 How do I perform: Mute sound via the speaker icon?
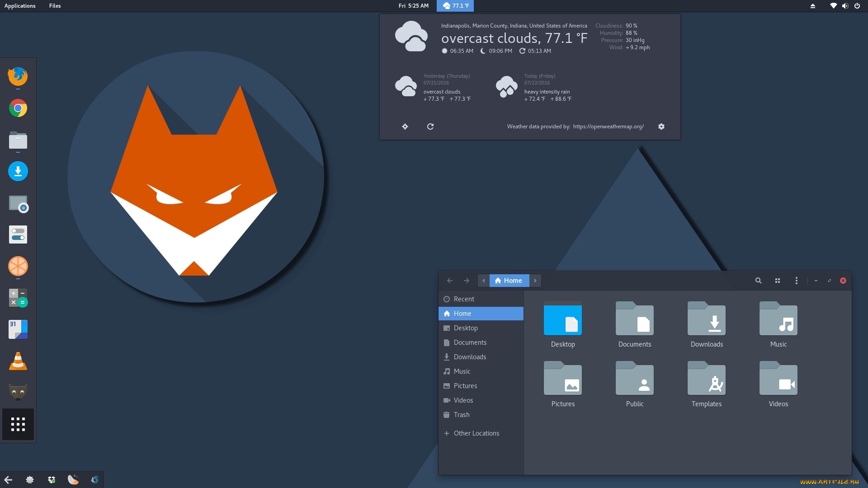[x=845, y=6]
